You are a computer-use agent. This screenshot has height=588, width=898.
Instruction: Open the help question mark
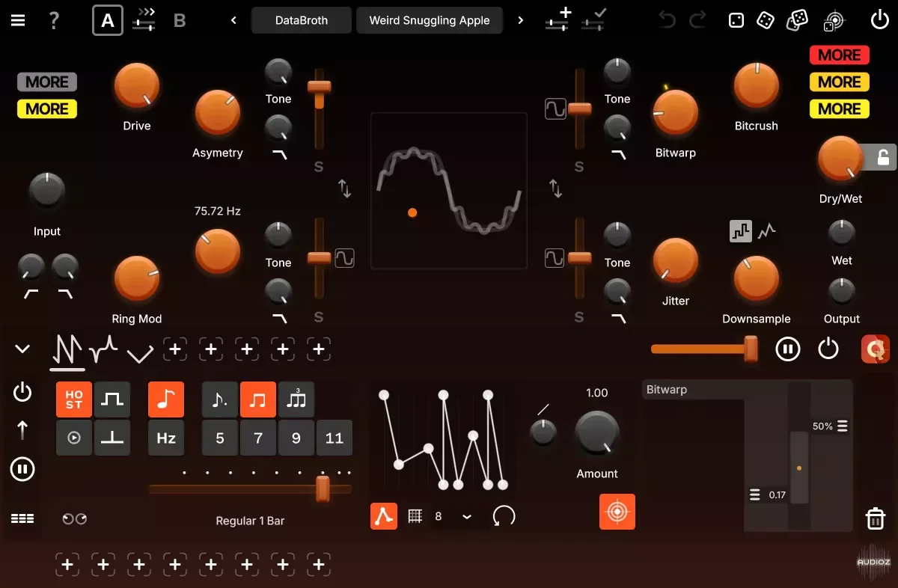click(54, 20)
